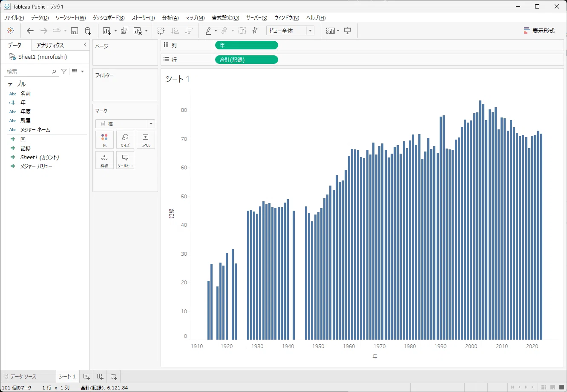Expand the highlight dropdown arrow
This screenshot has width=567, height=392.
coord(216,31)
